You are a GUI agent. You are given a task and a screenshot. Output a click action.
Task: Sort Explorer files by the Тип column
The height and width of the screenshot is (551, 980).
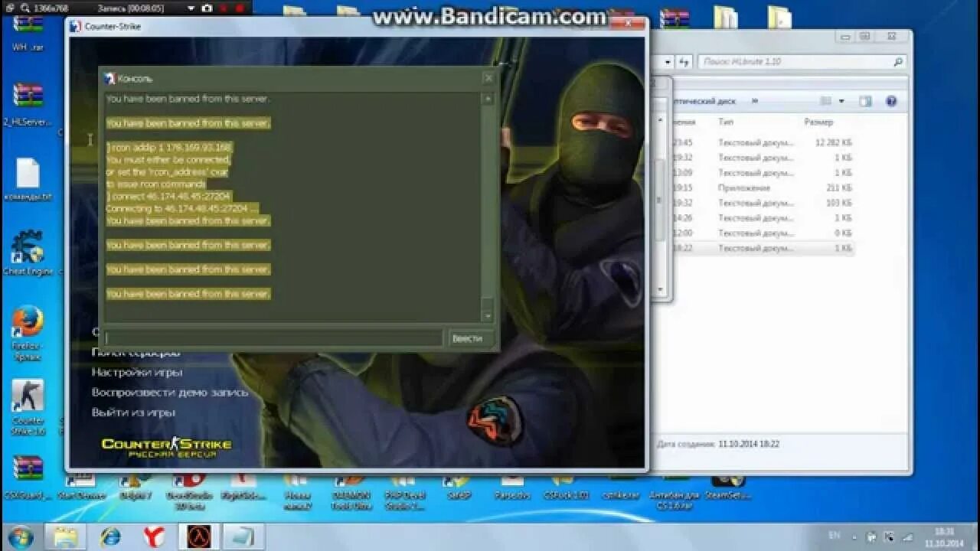click(x=726, y=122)
